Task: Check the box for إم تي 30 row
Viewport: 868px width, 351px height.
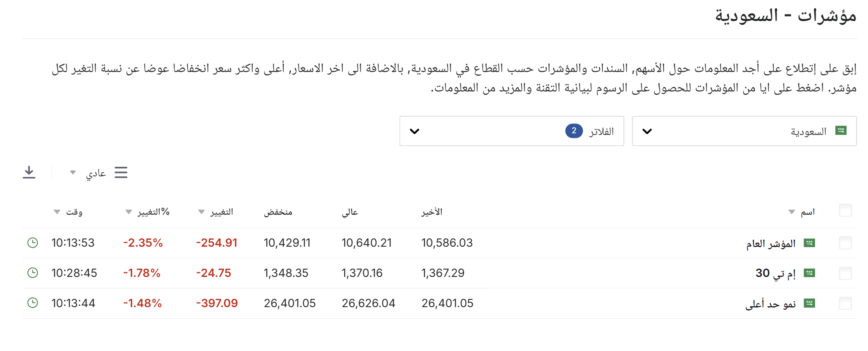Action: point(845,273)
